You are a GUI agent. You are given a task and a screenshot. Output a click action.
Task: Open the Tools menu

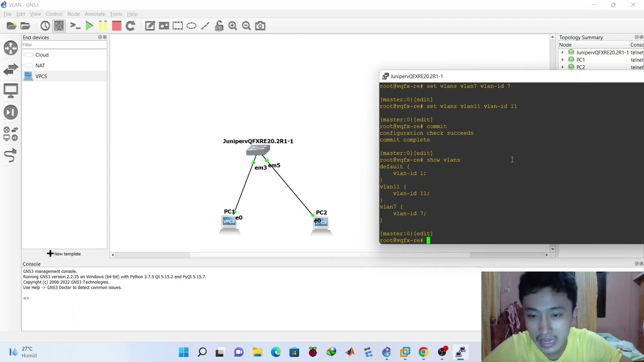click(116, 14)
